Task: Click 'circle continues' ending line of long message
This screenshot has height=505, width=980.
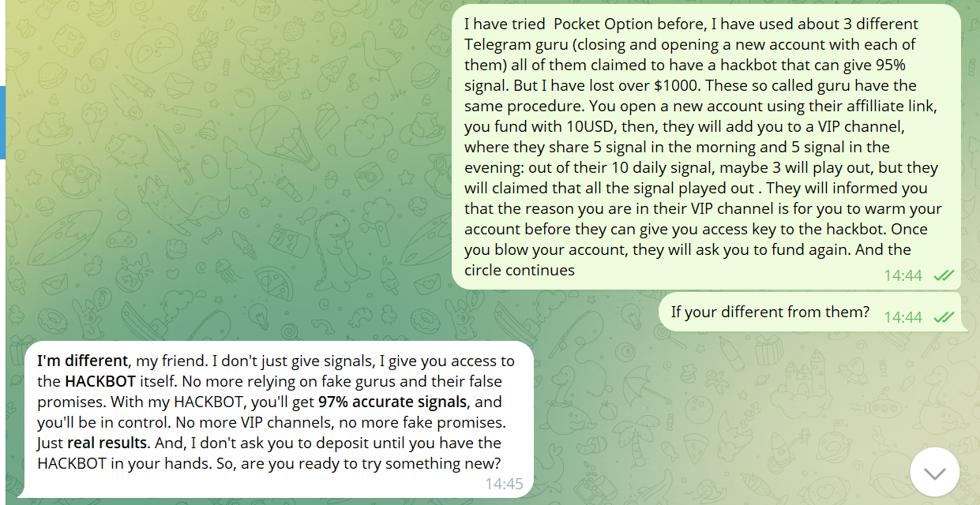Action: [520, 271]
